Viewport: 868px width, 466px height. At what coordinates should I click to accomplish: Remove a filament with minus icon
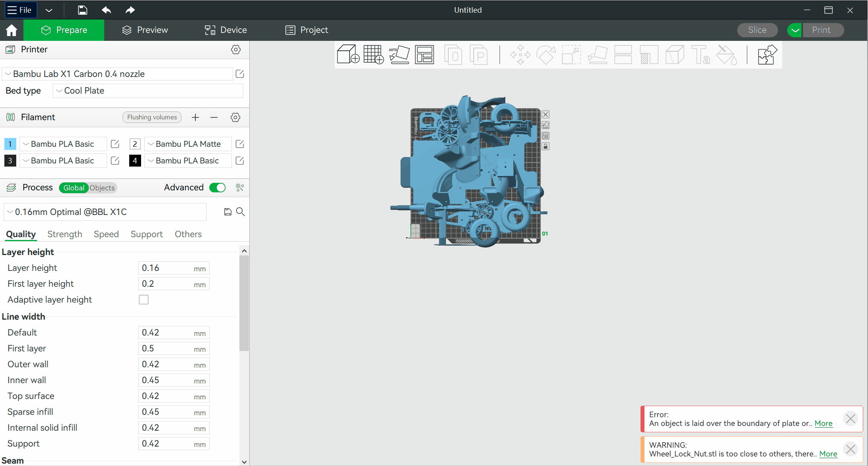[214, 117]
